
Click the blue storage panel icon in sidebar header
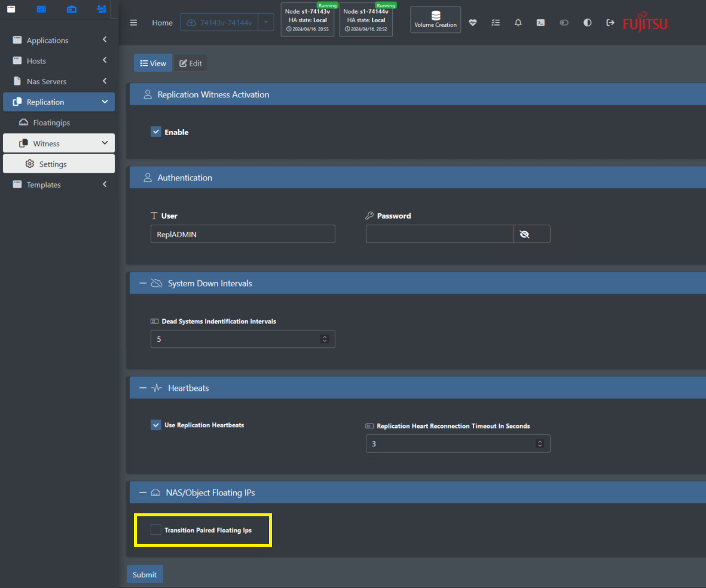pos(41,9)
